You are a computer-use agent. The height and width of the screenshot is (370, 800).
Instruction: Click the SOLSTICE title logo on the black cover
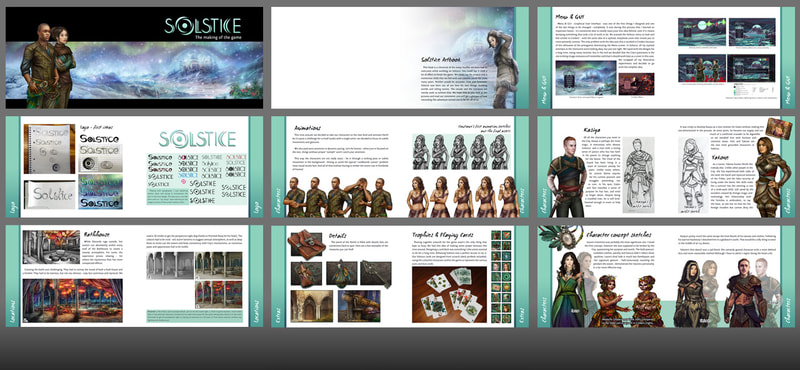203,26
